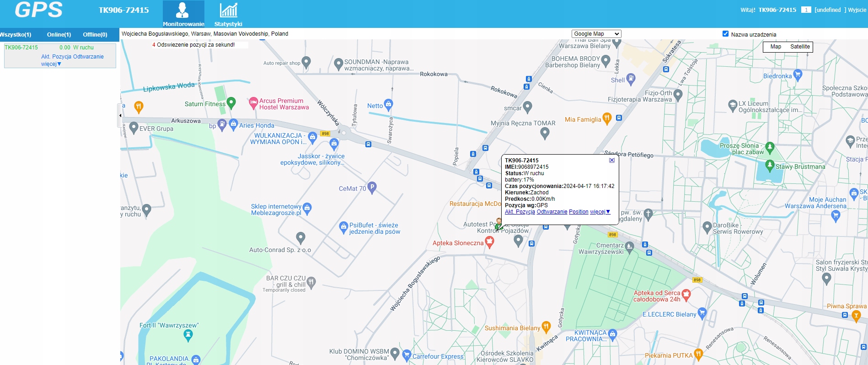
Task: Click the Biedronka shopping cart pin
Action: (798, 75)
